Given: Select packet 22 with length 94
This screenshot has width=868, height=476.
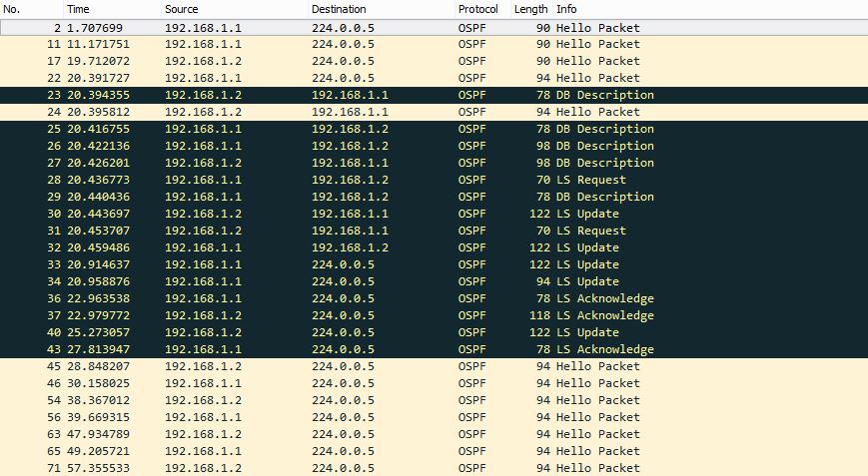Looking at the screenshot, I should [x=434, y=78].
